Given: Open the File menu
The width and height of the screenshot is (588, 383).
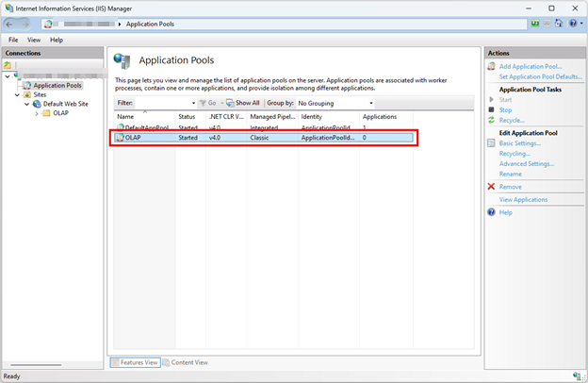Looking at the screenshot, I should [13, 40].
